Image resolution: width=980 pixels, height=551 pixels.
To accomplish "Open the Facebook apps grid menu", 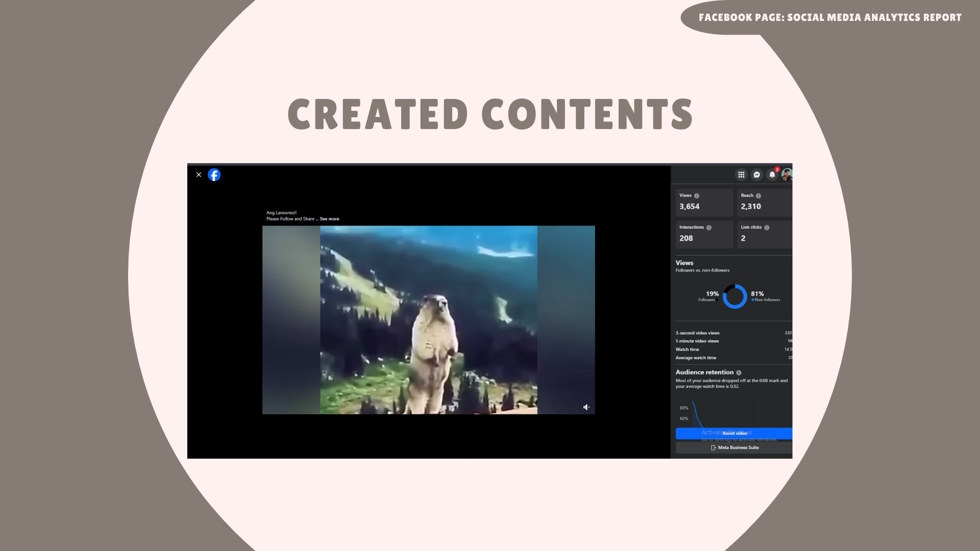I will click(x=741, y=175).
